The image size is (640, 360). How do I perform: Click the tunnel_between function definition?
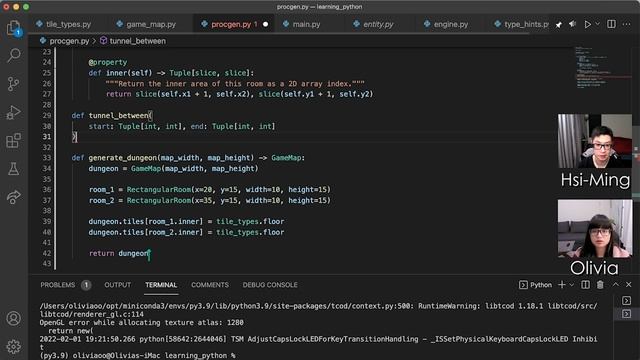click(118, 116)
